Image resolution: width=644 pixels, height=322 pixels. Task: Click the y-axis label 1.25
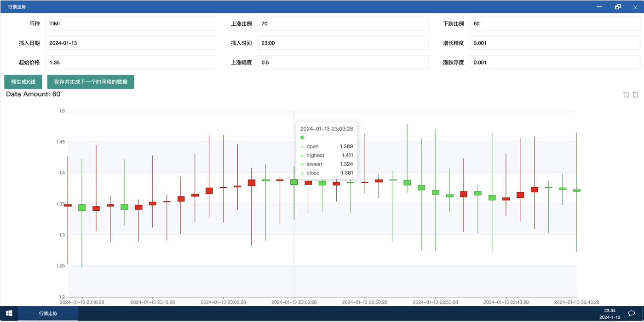coord(60,266)
